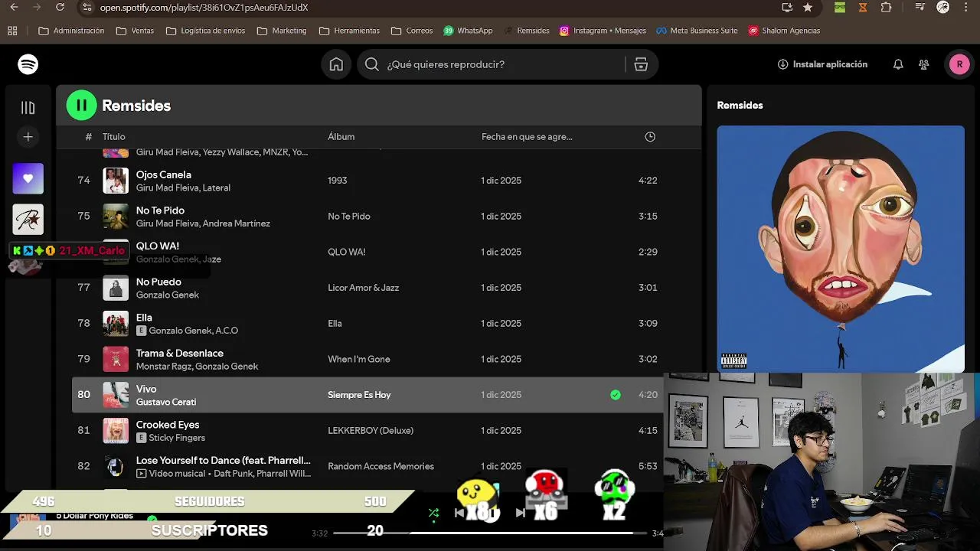Sort by Álbum column header
980x551 pixels.
[x=341, y=137]
